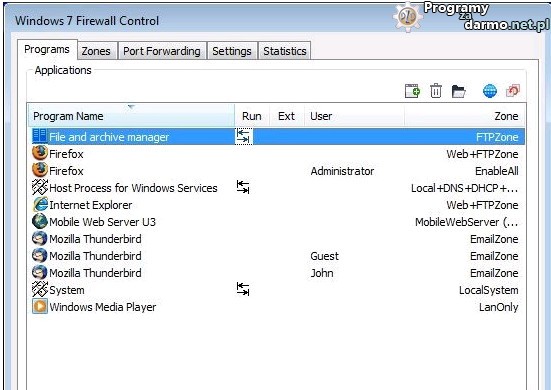Screen dimensions: 551x390
Task: Click the John user cell
Action: 322,273
